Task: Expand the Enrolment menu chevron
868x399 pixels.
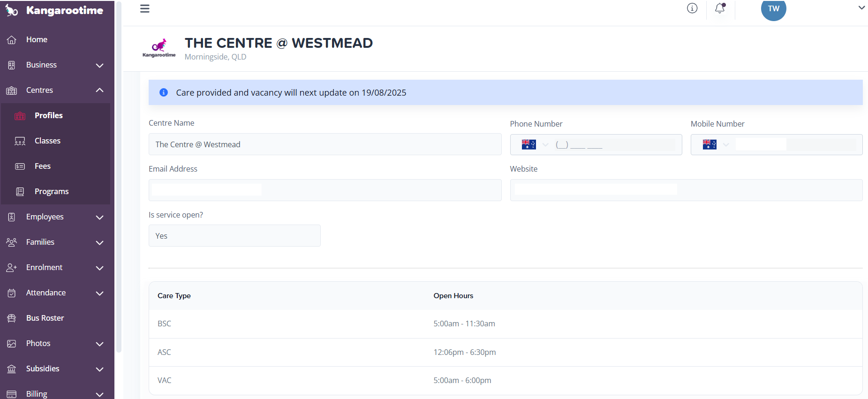Action: click(x=99, y=268)
